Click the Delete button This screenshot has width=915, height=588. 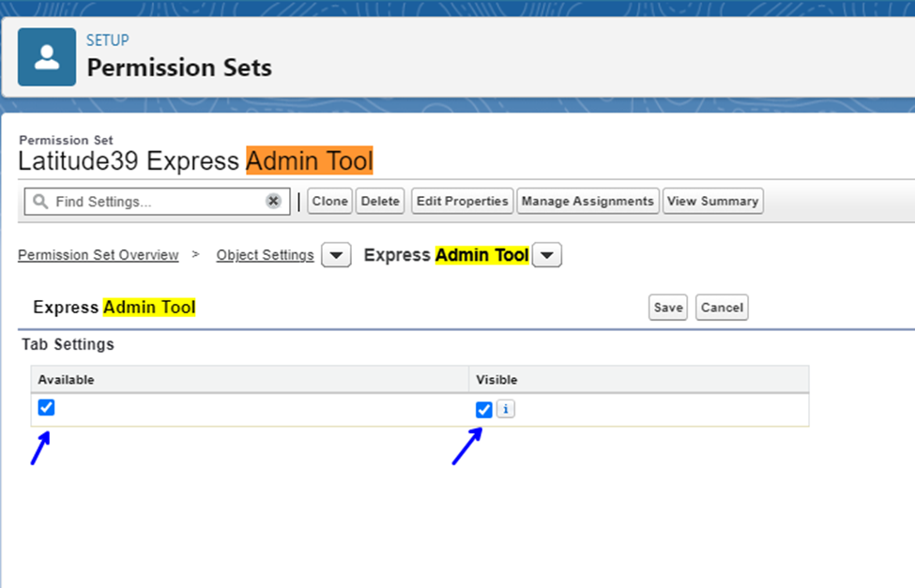pyautogui.click(x=380, y=201)
